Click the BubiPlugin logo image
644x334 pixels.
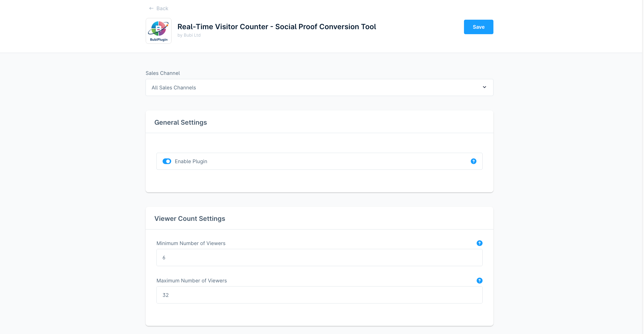[159, 31]
